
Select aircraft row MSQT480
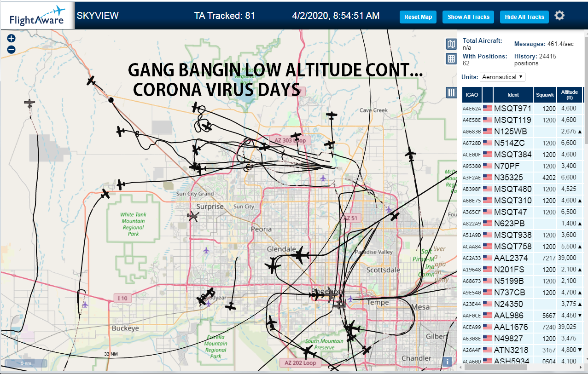(x=523, y=189)
